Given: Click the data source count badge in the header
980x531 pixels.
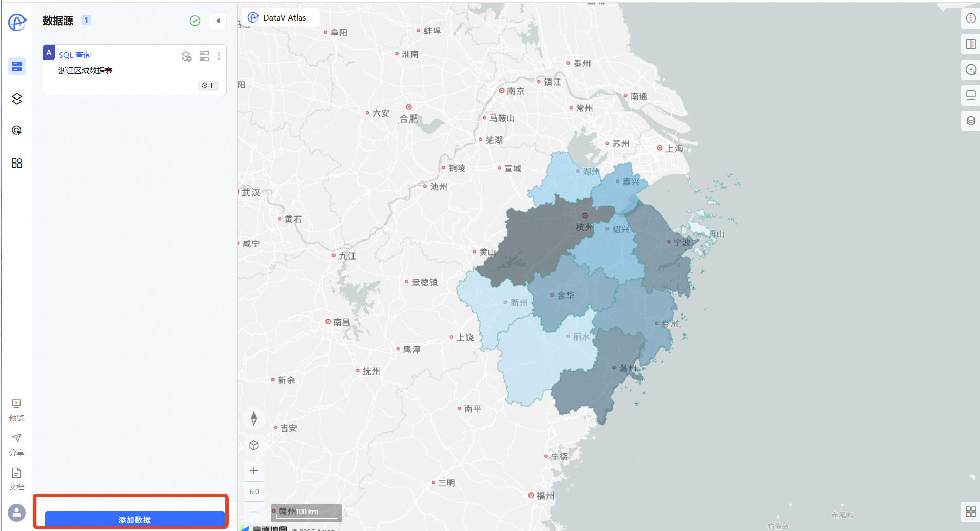Looking at the screenshot, I should pos(86,21).
